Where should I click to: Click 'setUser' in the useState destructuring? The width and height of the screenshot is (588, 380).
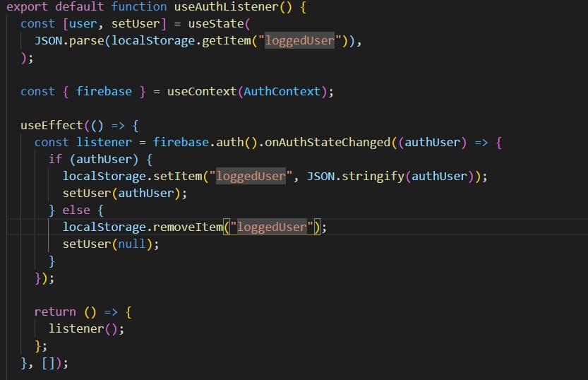point(136,23)
